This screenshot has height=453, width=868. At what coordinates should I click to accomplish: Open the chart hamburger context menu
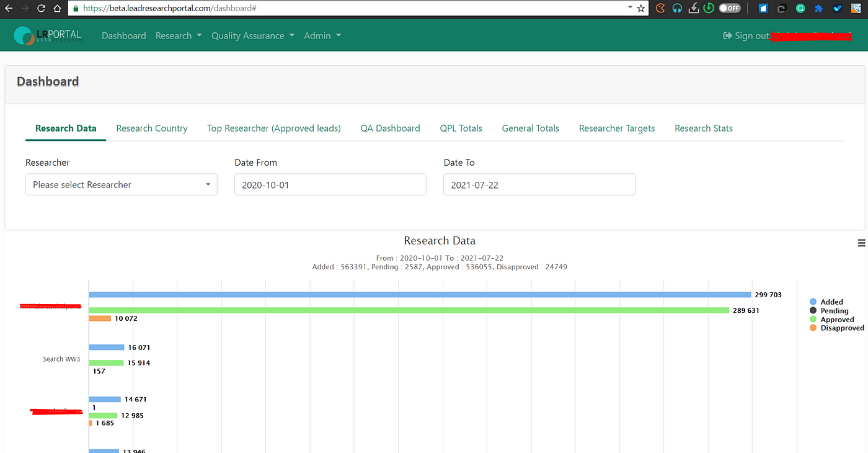point(861,243)
